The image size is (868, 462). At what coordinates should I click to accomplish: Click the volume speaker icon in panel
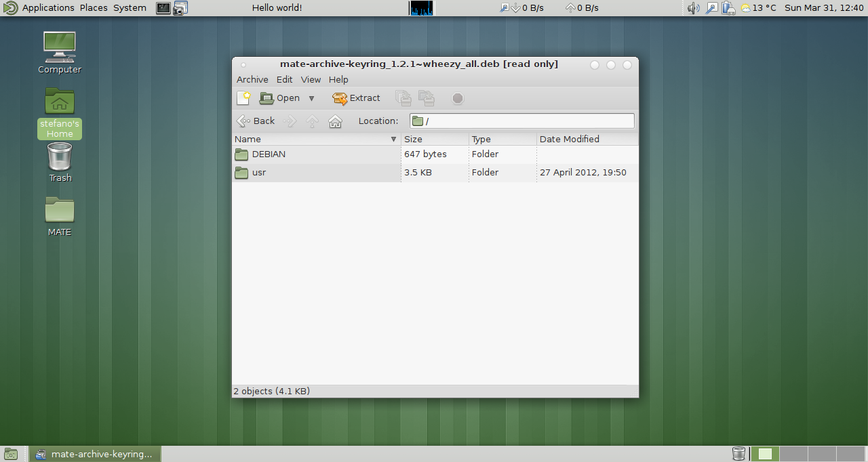pyautogui.click(x=692, y=8)
